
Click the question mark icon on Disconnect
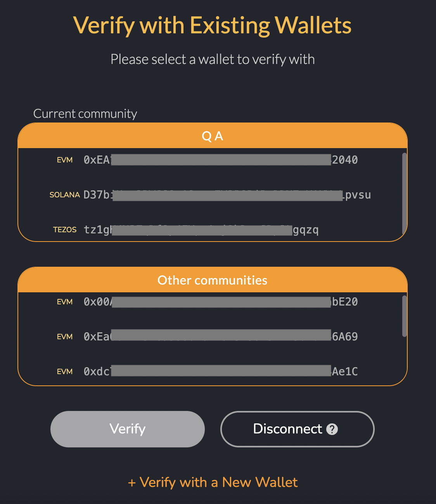[332, 429]
